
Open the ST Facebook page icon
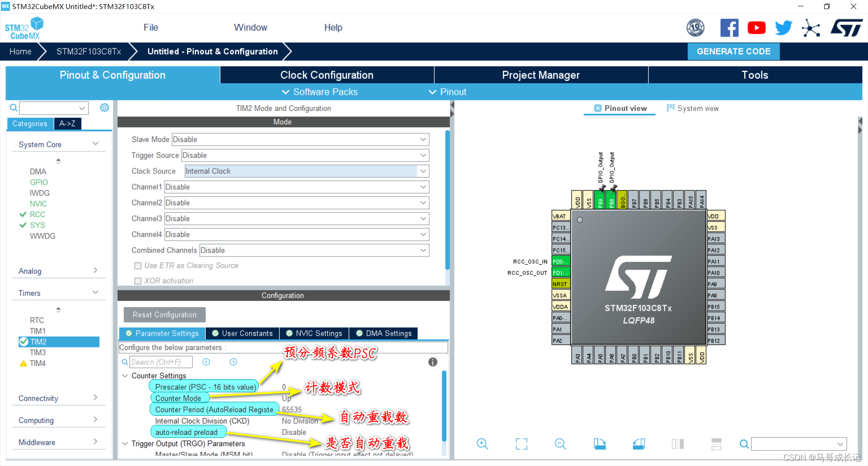point(729,28)
